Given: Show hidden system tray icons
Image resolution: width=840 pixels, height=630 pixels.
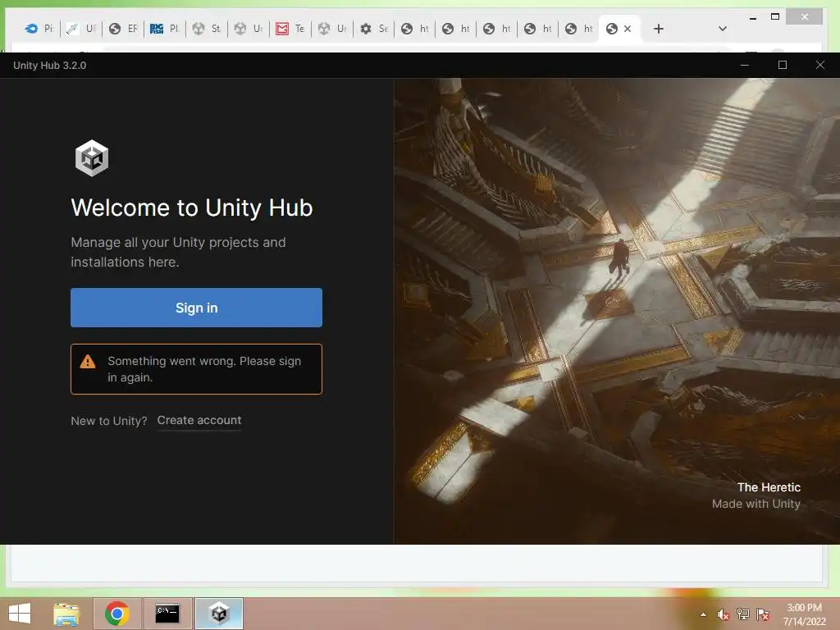Looking at the screenshot, I should click(x=703, y=614).
